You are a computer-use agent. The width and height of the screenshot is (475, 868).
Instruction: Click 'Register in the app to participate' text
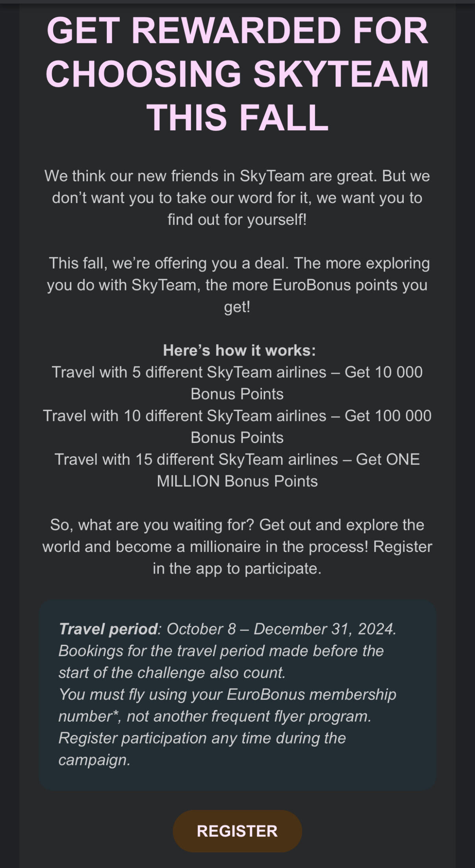pos(237,568)
